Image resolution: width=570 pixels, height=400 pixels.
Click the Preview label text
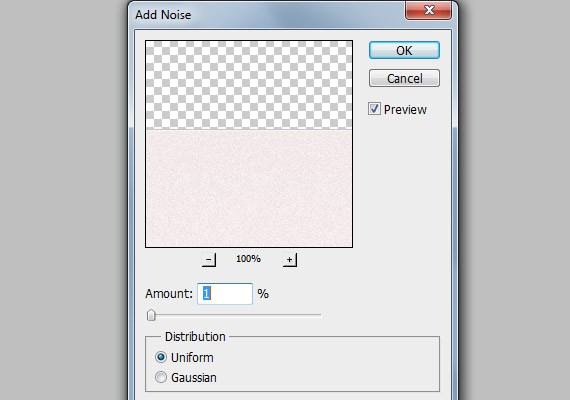pos(405,109)
